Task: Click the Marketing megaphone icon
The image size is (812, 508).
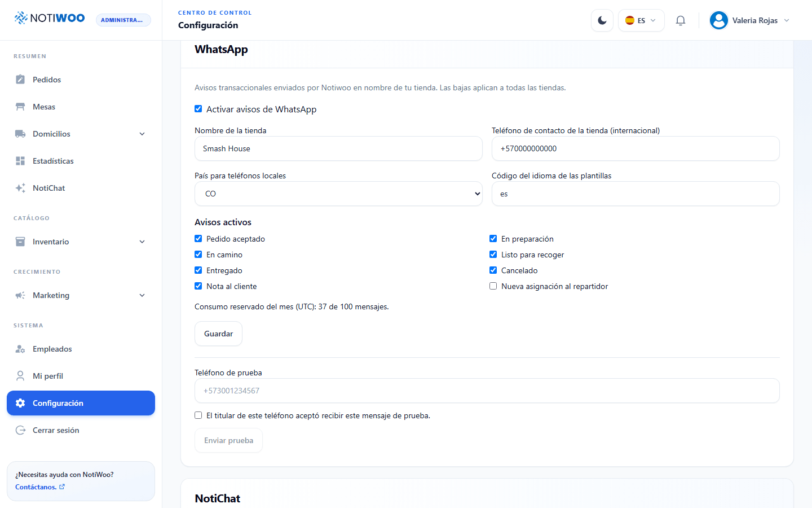Action: 20,295
